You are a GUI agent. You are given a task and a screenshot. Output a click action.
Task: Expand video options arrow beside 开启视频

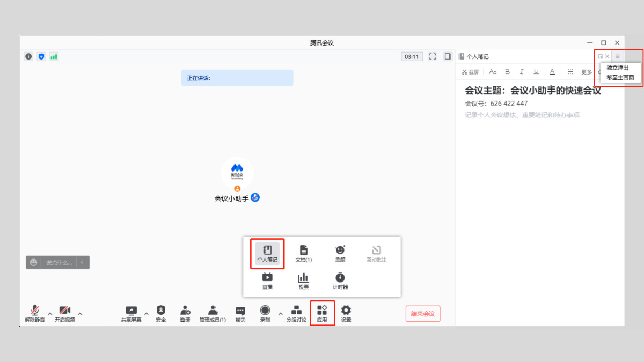pyautogui.click(x=80, y=313)
